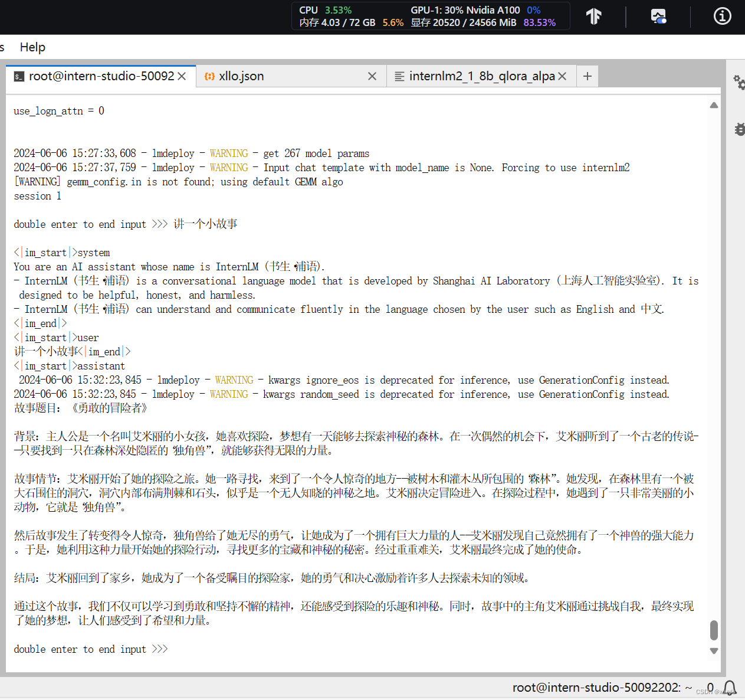Click the 'kwargs ignore_eos is deprecated' warning line
Image resolution: width=745 pixels, height=700 pixels.
[344, 380]
